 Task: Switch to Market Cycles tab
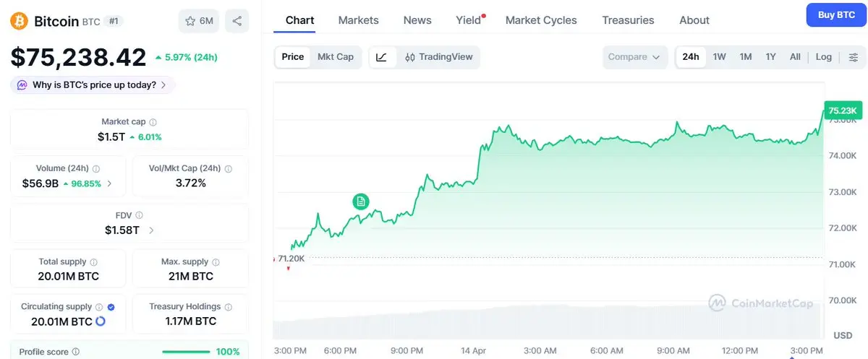541,20
